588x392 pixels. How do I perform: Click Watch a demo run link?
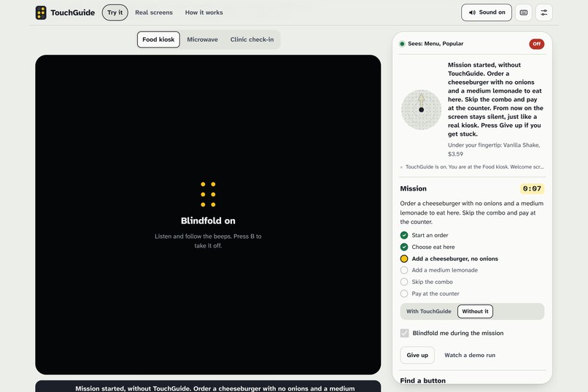pyautogui.click(x=470, y=356)
